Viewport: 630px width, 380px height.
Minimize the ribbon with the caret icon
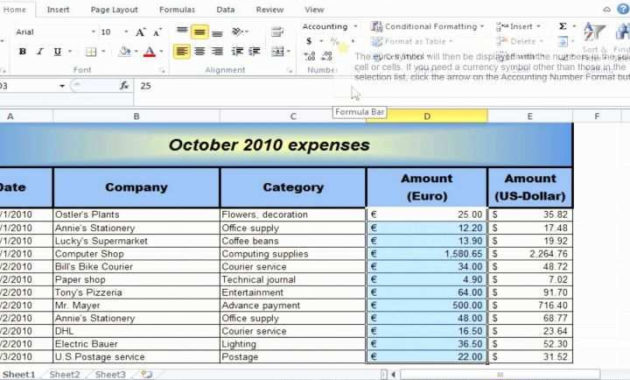(607, 10)
